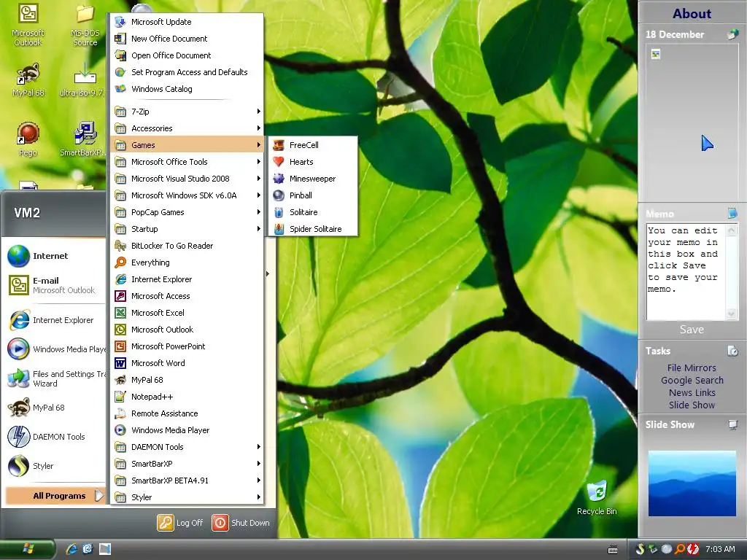Click the clock showing 7:03 AM
This screenshot has height=560, width=747.
pos(720,549)
